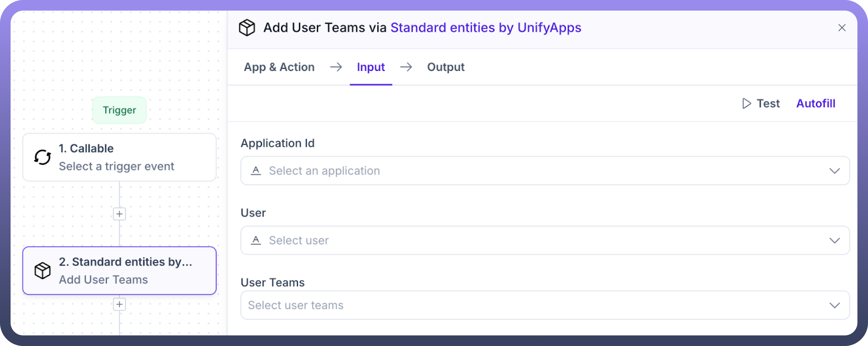Select the Input tab

pyautogui.click(x=371, y=67)
